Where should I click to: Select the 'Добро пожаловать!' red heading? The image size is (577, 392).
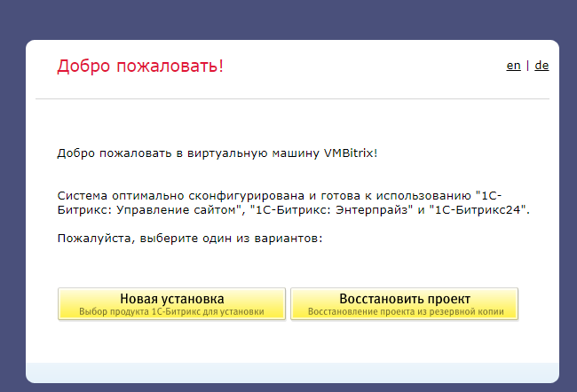click(x=140, y=67)
